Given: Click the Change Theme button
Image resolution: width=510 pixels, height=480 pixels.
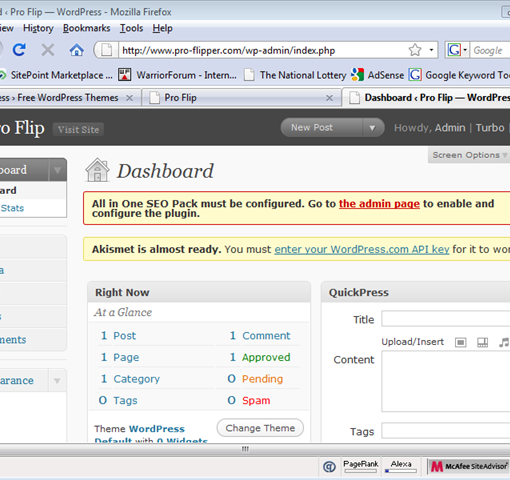Looking at the screenshot, I should click(260, 428).
